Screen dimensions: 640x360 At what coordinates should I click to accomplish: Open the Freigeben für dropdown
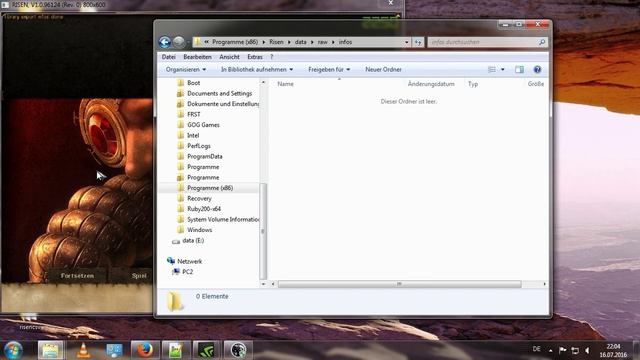[329, 69]
